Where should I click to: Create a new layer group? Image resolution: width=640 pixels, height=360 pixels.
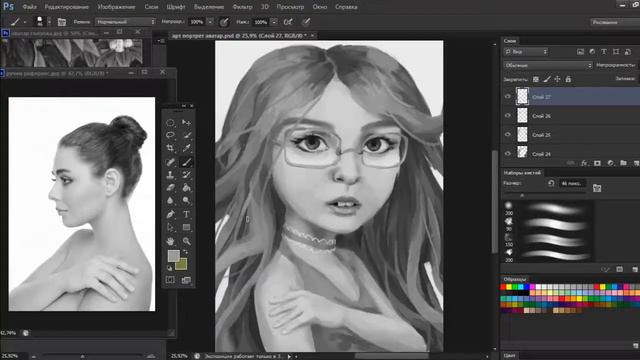[x=623, y=163]
